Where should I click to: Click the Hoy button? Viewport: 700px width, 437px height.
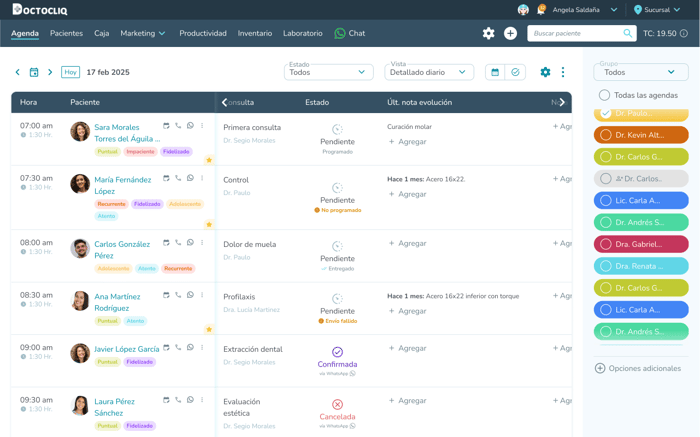[70, 72]
